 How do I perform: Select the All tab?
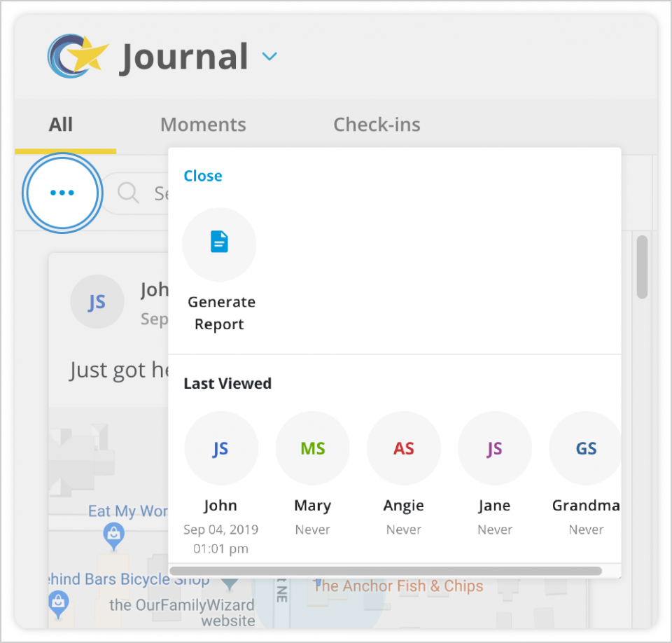point(60,124)
